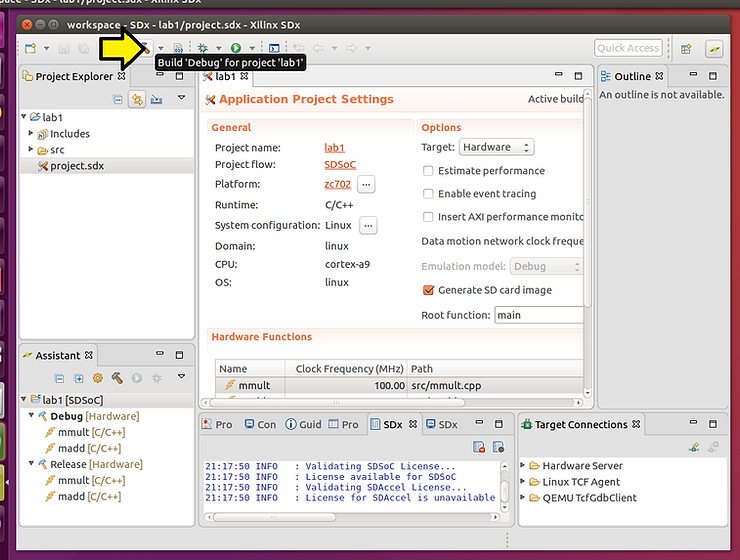
Task: Click the Root function input field
Action: point(538,315)
